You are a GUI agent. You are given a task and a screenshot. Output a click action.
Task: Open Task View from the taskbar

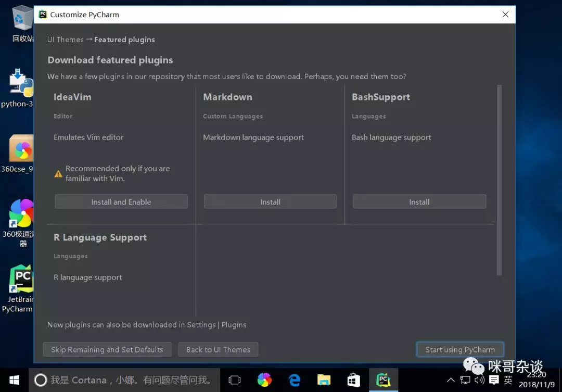[234, 380]
